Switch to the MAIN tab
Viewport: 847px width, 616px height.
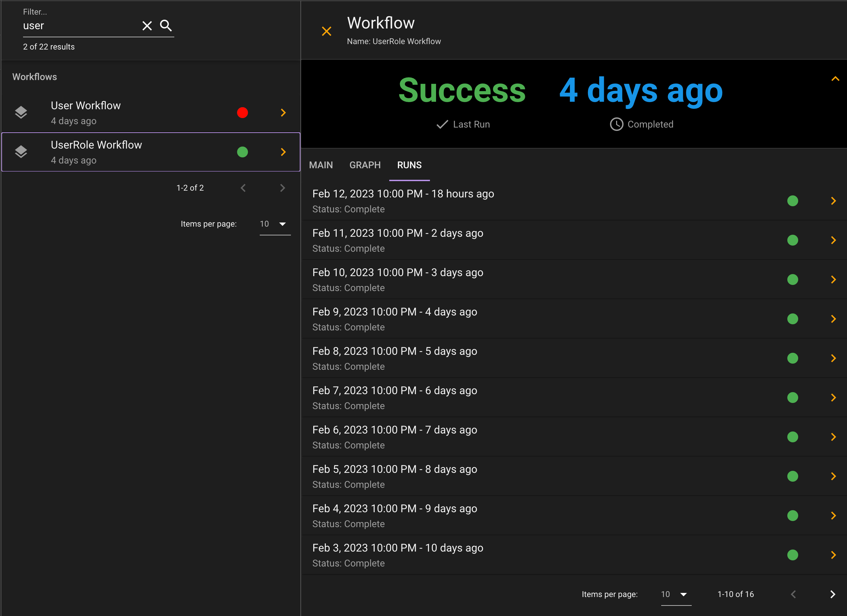click(x=321, y=165)
